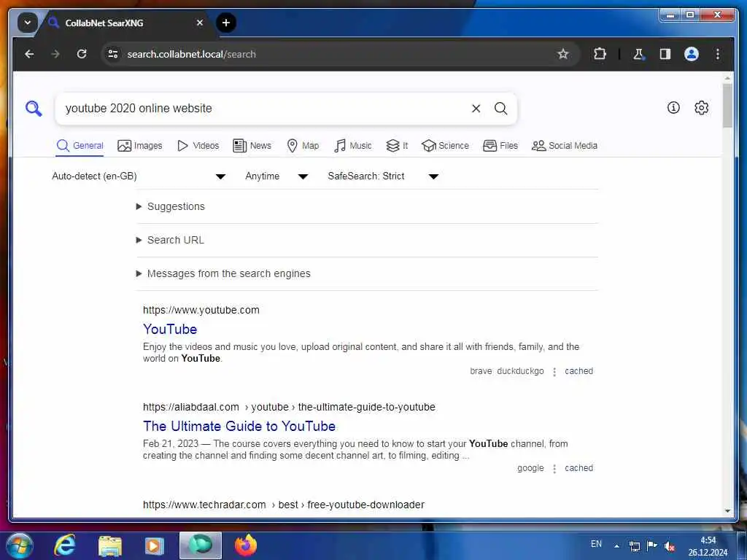Switch to the IT tab
This screenshot has width=747, height=560.
click(x=397, y=146)
